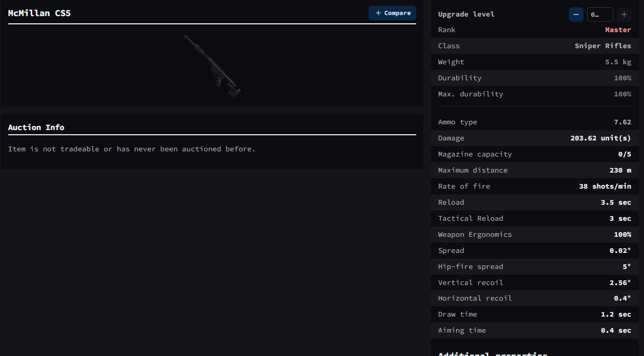This screenshot has width=644, height=356.
Task: Click the Upgrade level label
Action: pyautogui.click(x=466, y=15)
